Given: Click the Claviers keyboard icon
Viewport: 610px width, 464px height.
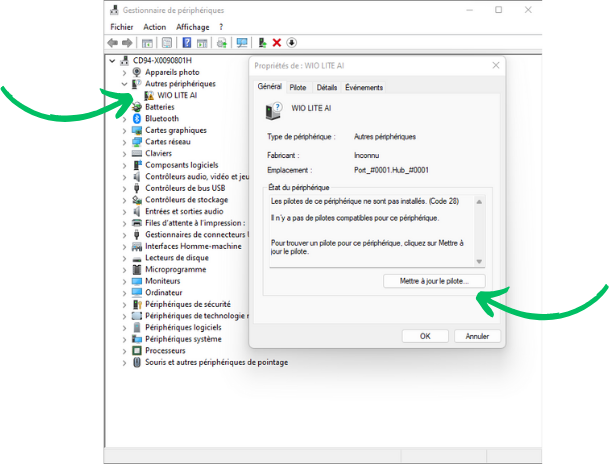Looking at the screenshot, I should [x=137, y=153].
